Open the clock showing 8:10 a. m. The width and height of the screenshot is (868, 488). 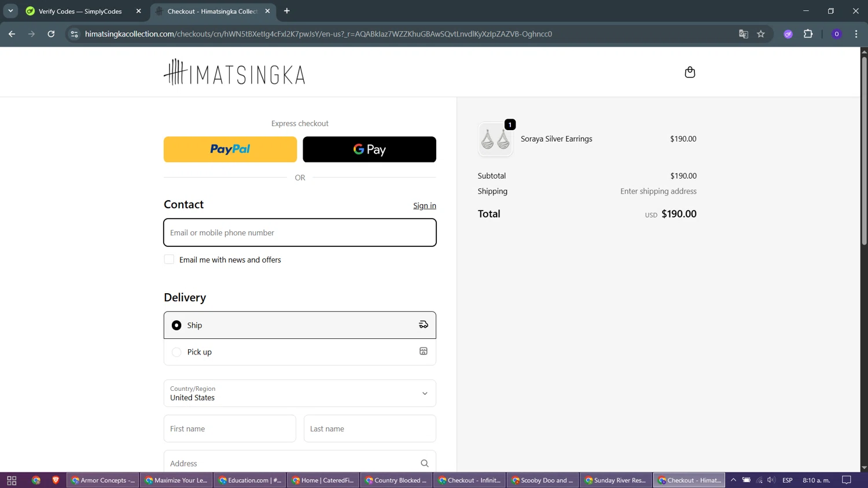pyautogui.click(x=816, y=480)
